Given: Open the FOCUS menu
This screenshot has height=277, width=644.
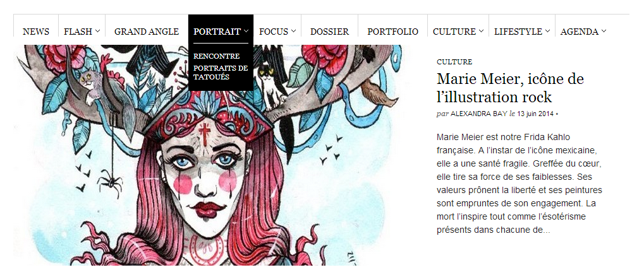Looking at the screenshot, I should (x=274, y=32).
